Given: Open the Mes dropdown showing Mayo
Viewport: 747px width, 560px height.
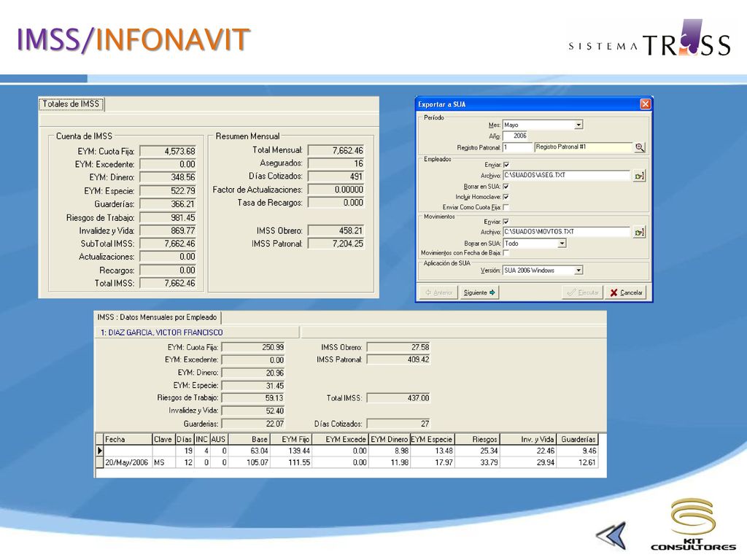Looking at the screenshot, I should click(578, 125).
